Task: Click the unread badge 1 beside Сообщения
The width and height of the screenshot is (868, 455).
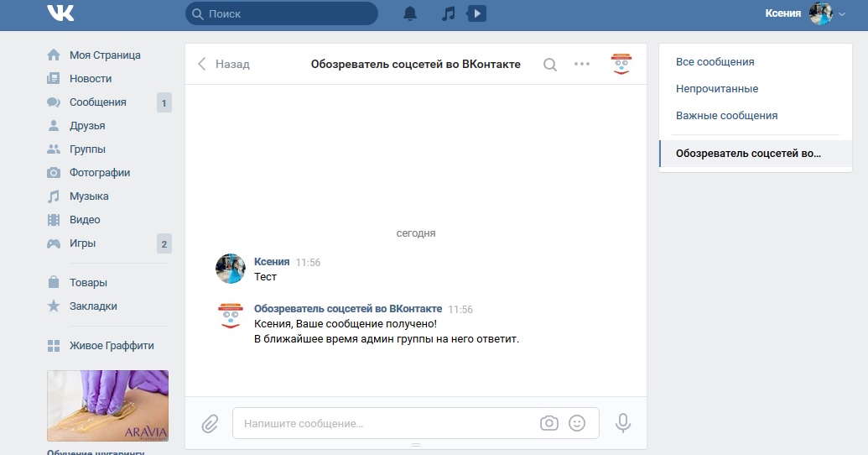Action: coord(164,102)
